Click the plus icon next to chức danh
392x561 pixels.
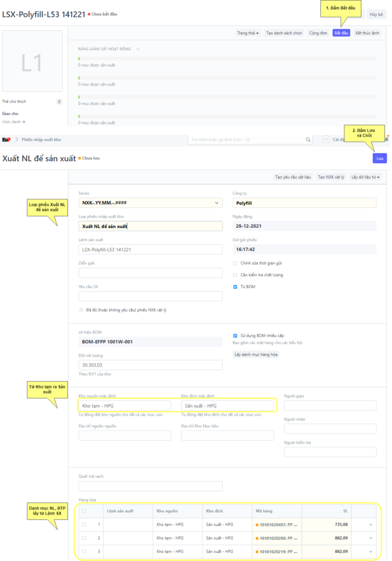[24, 122]
